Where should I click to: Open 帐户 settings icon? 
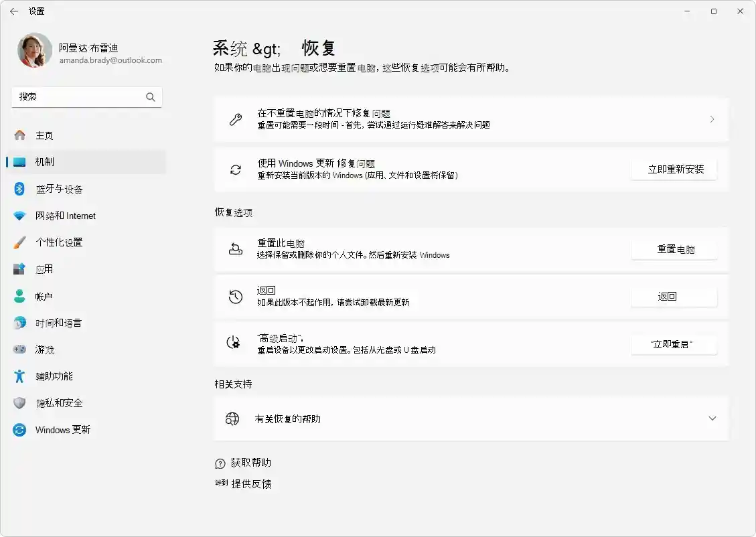17,296
